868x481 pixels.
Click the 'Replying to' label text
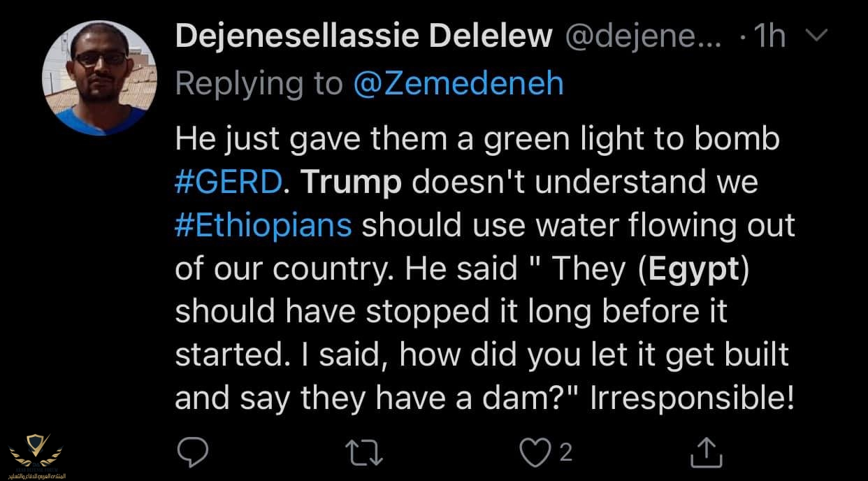pyautogui.click(x=259, y=83)
